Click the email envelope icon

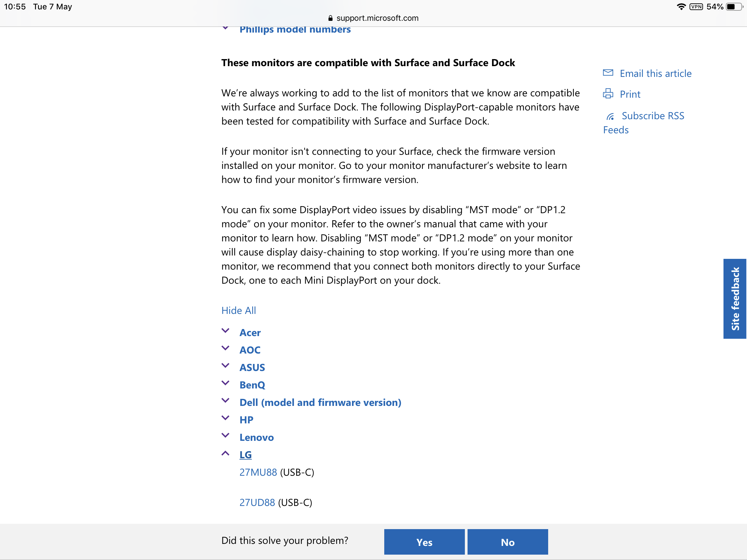(608, 73)
